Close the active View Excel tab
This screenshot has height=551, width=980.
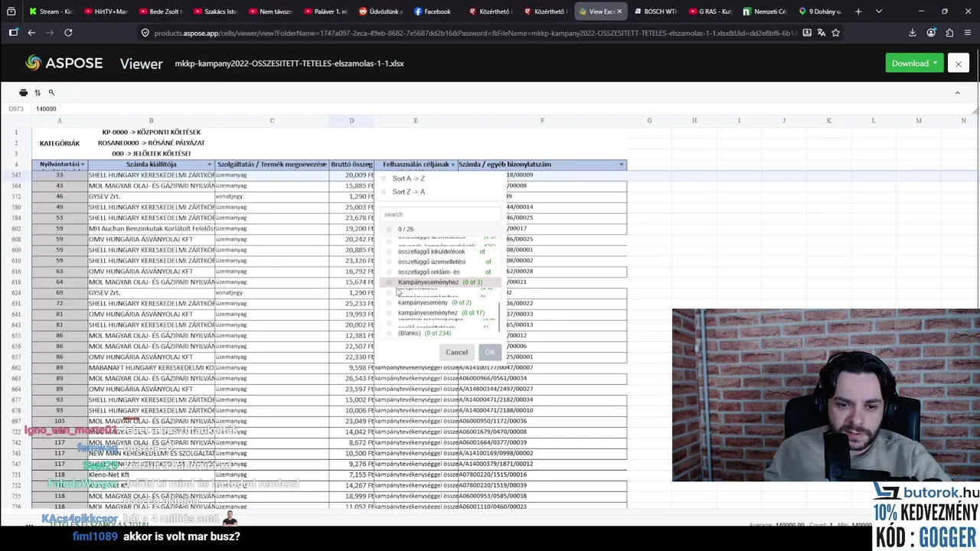[x=619, y=11]
